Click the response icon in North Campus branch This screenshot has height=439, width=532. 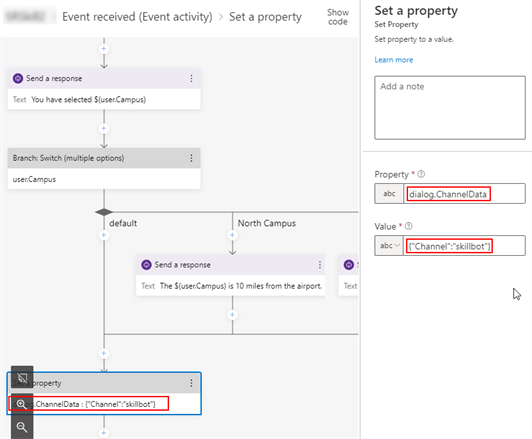coord(146,265)
